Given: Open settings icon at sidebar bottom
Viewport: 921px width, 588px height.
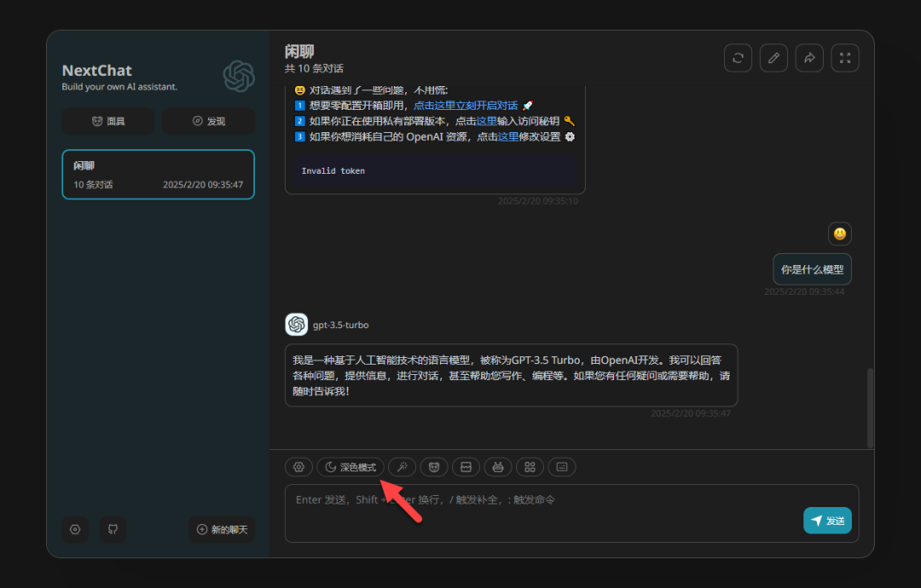Looking at the screenshot, I should click(75, 529).
